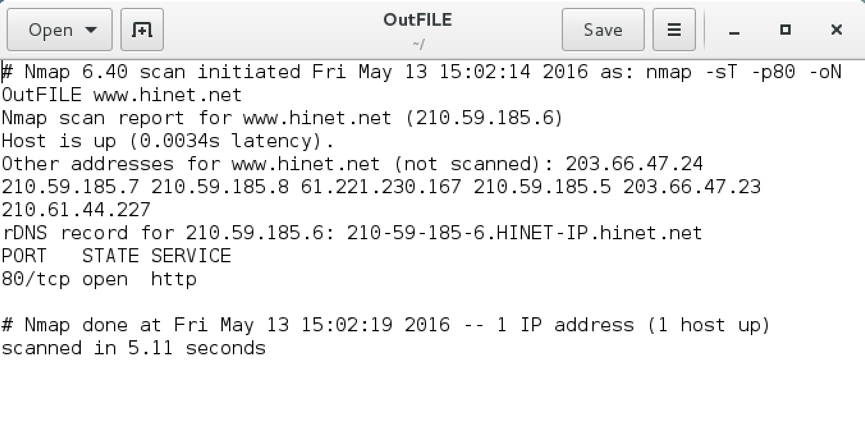Save the OutFILE document

click(603, 30)
